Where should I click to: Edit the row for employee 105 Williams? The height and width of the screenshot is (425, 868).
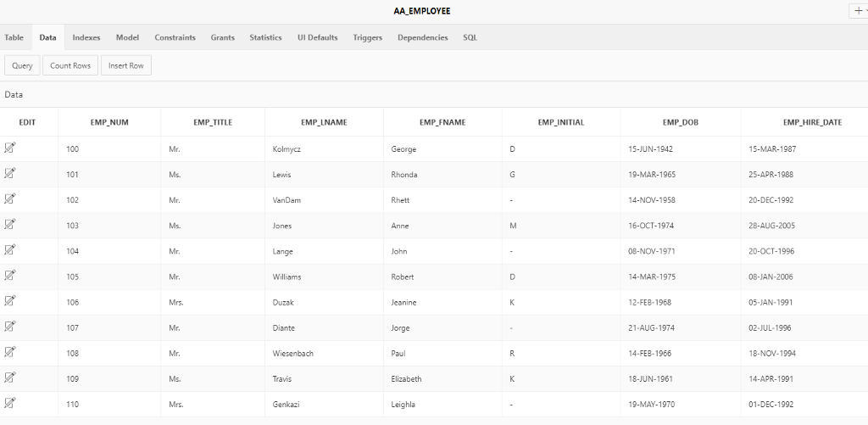tap(10, 275)
